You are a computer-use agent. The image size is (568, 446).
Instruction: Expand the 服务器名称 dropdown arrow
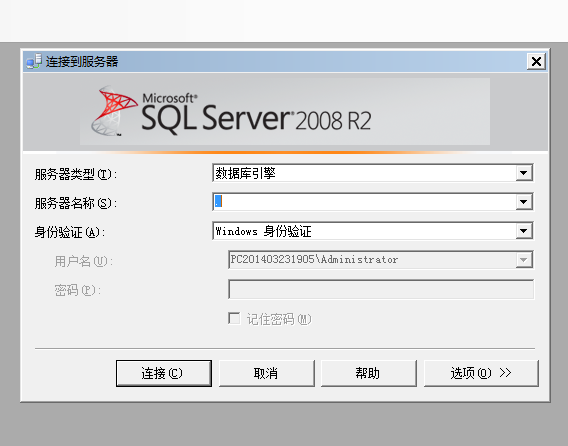(x=524, y=202)
